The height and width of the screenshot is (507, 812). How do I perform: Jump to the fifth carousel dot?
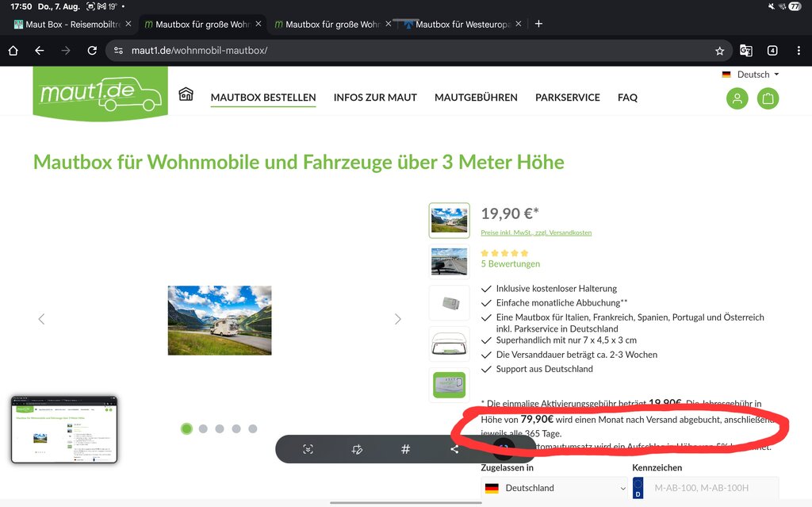pyautogui.click(x=253, y=428)
